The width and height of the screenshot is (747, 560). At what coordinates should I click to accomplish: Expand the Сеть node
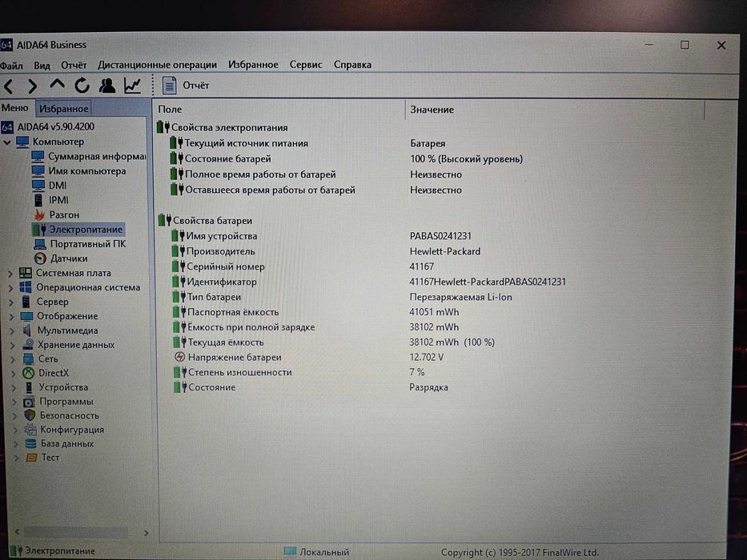(13, 359)
